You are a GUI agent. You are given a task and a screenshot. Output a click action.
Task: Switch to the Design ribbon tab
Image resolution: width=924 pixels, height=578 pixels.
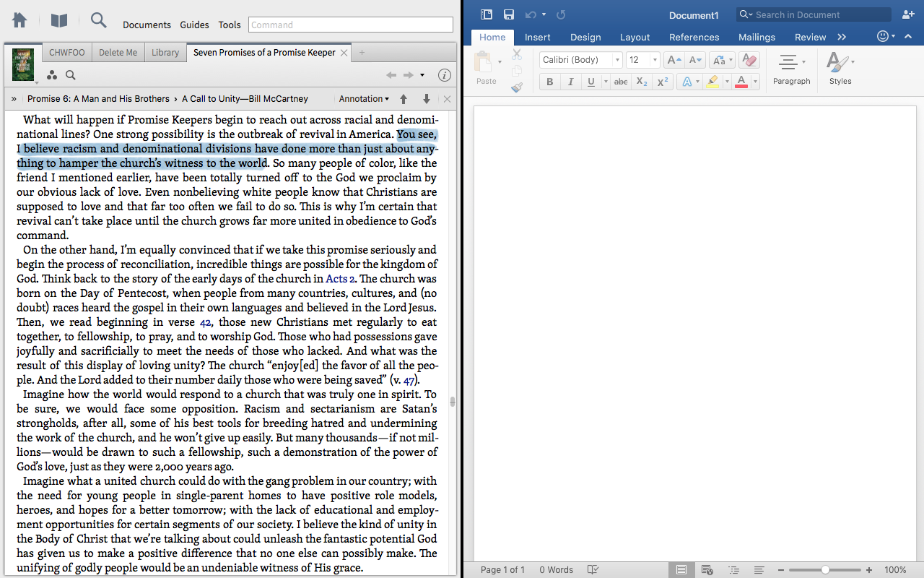point(585,37)
